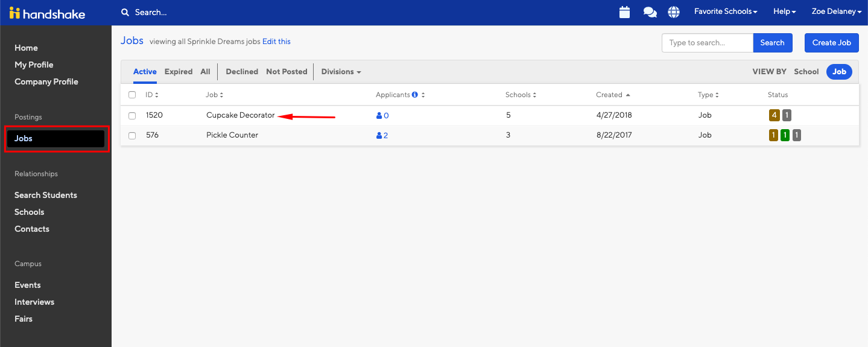Open the Cupcake Decorator job
Viewport: 868px width, 347px height.
(240, 115)
